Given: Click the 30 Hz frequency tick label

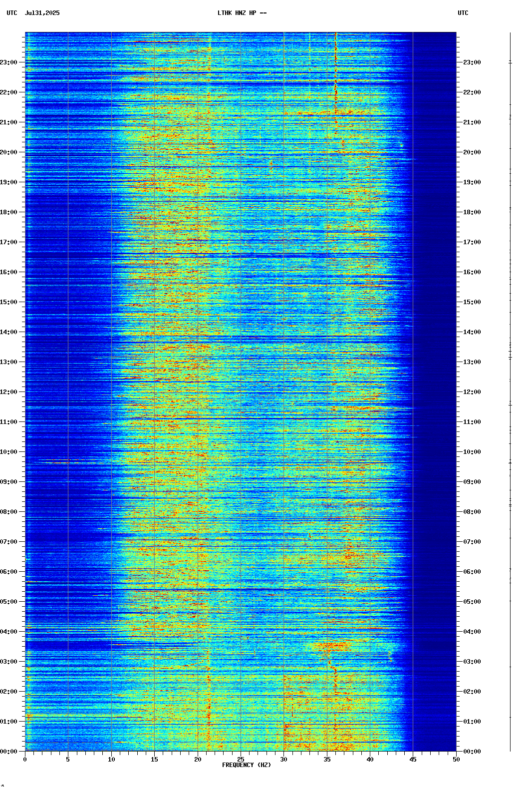Looking at the screenshot, I should 283,760.
